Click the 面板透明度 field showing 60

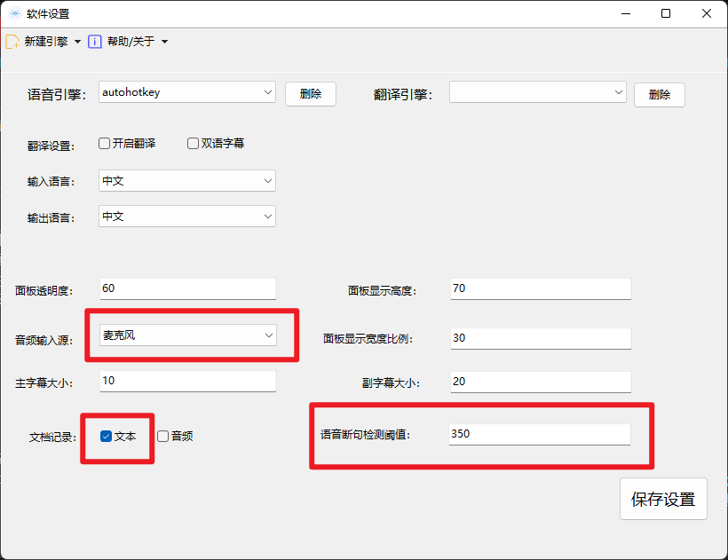pos(188,288)
